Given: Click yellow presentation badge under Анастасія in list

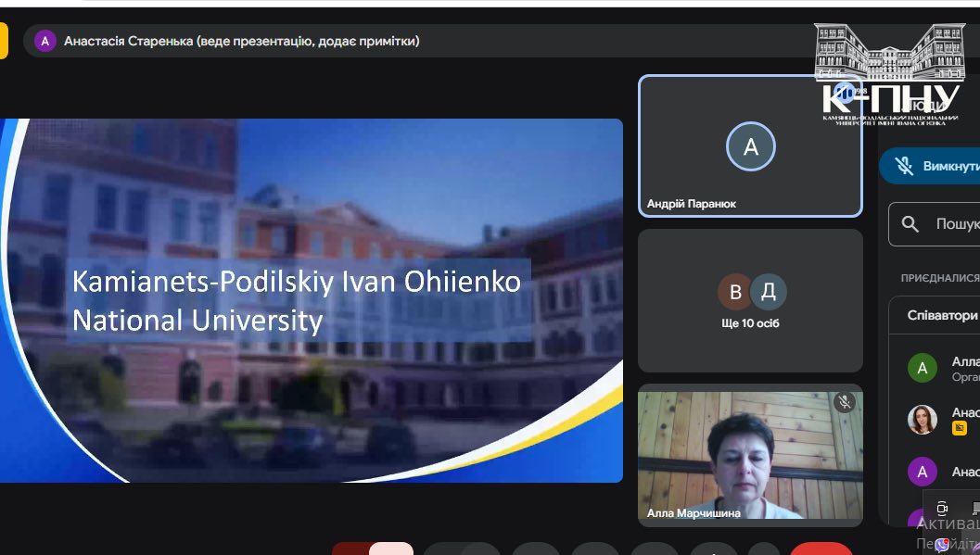Looking at the screenshot, I should 959,428.
